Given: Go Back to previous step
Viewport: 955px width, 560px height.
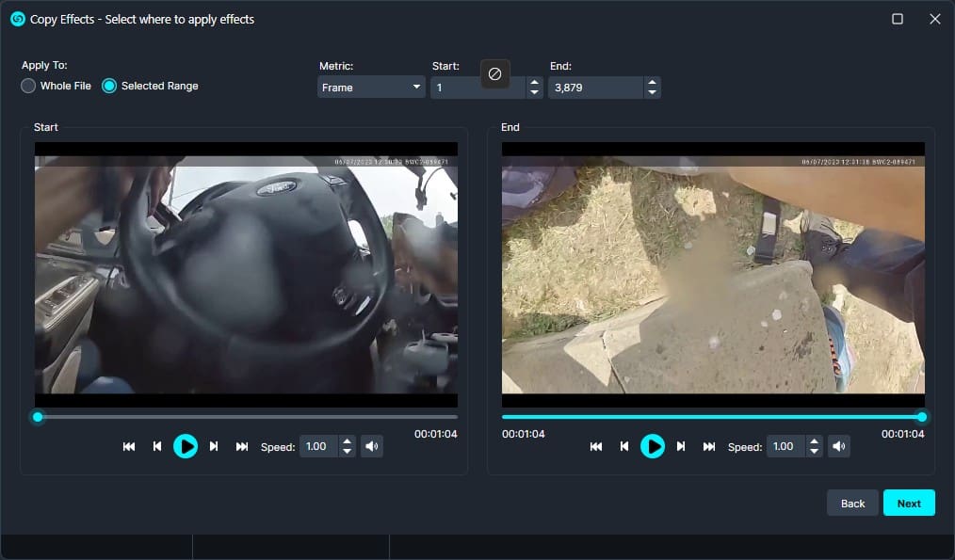Looking at the screenshot, I should pos(852,504).
